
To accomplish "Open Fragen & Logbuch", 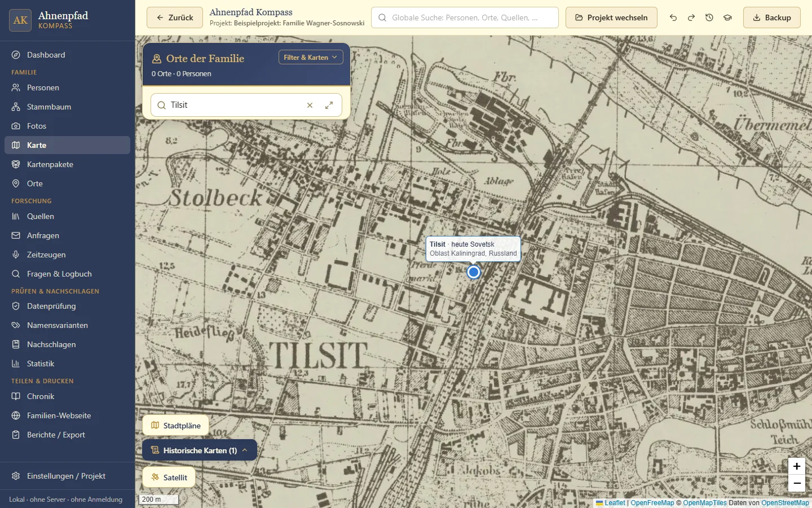I will 67,274.
